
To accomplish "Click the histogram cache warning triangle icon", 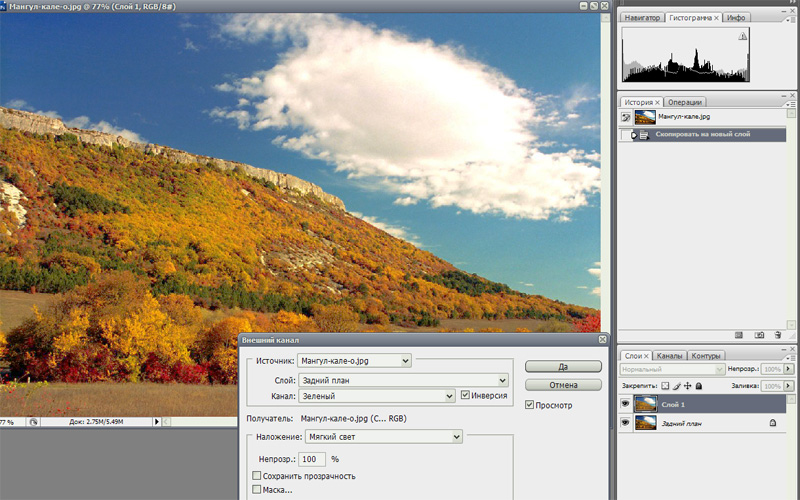I will click(x=742, y=36).
